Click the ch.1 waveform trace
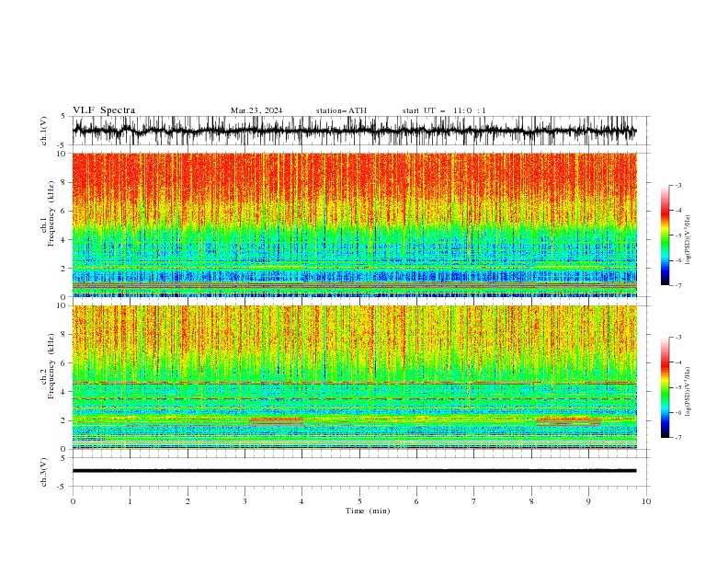This screenshot has width=728, height=563. pos(354,131)
